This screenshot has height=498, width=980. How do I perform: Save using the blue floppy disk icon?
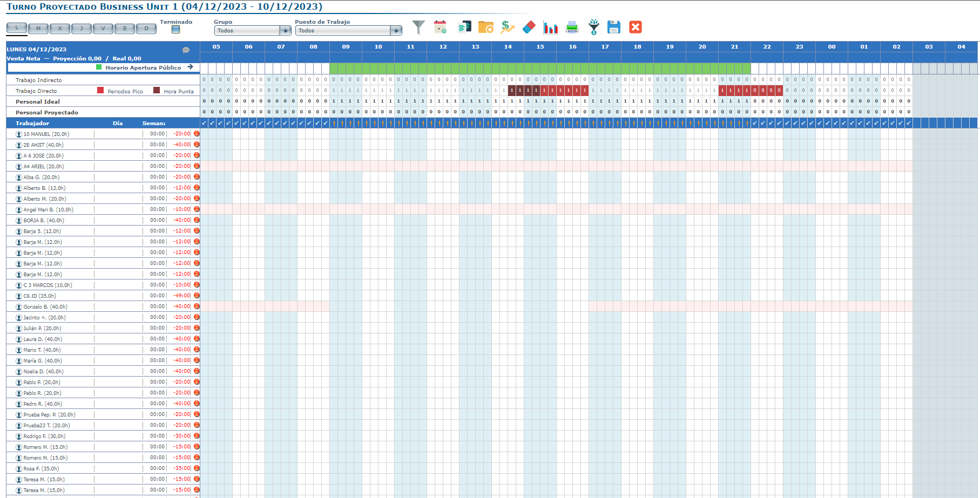[613, 27]
